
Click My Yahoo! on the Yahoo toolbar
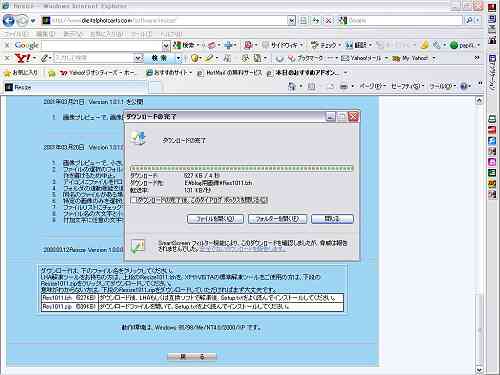coord(410,58)
